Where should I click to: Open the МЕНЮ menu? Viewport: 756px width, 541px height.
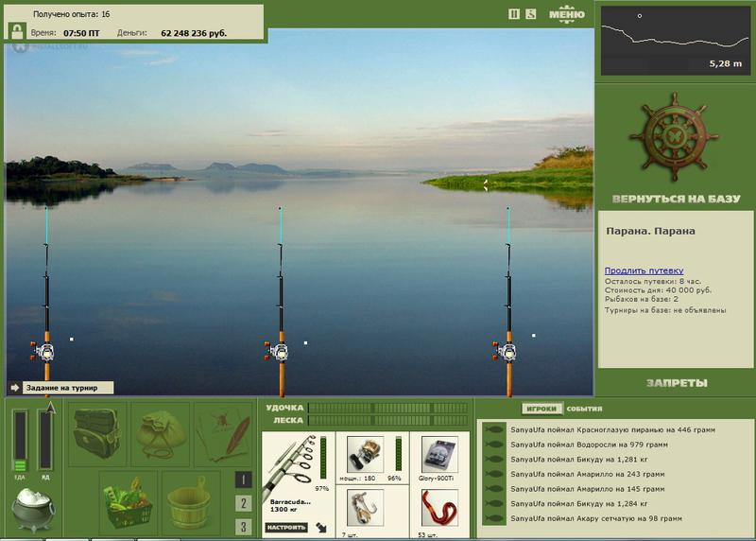pos(566,14)
